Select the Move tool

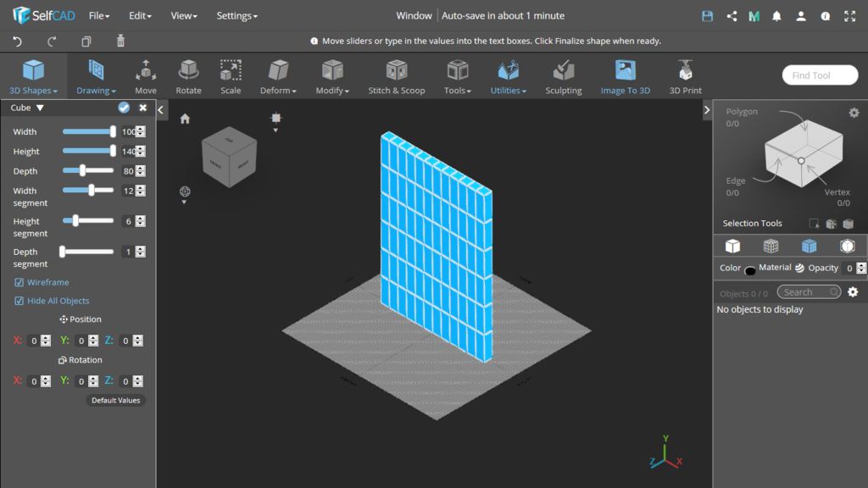pos(146,76)
